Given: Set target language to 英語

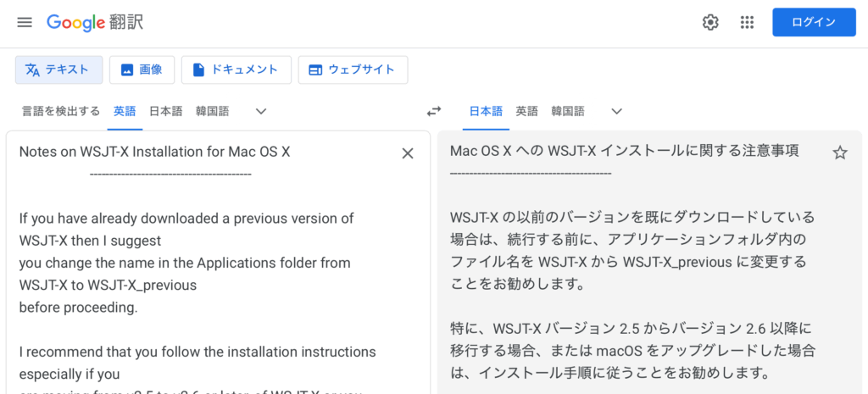Looking at the screenshot, I should tap(526, 111).
